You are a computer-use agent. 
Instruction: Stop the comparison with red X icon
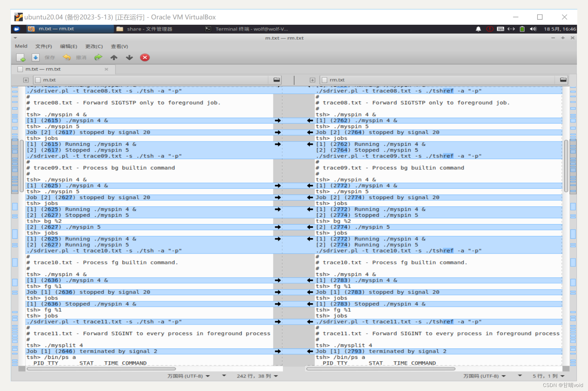pos(145,58)
